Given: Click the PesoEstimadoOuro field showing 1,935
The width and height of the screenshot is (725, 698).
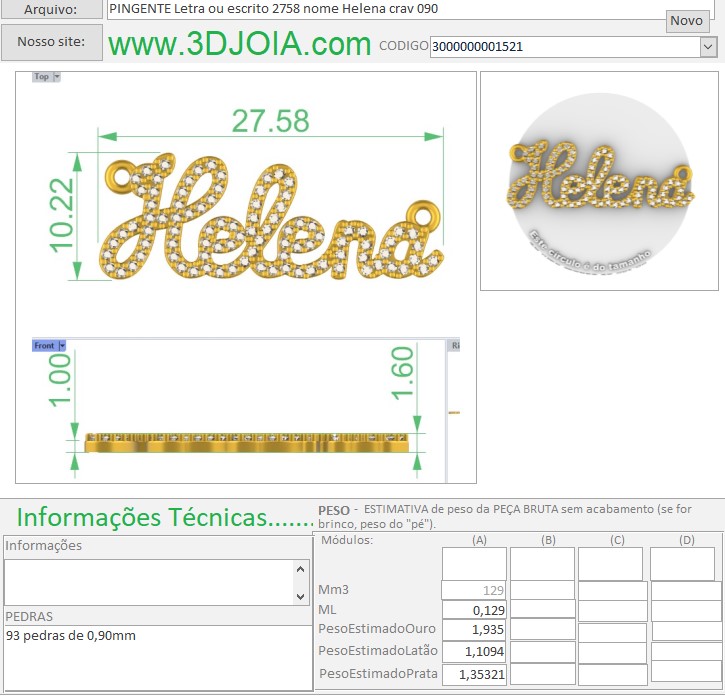Looking at the screenshot, I should click(474, 631).
